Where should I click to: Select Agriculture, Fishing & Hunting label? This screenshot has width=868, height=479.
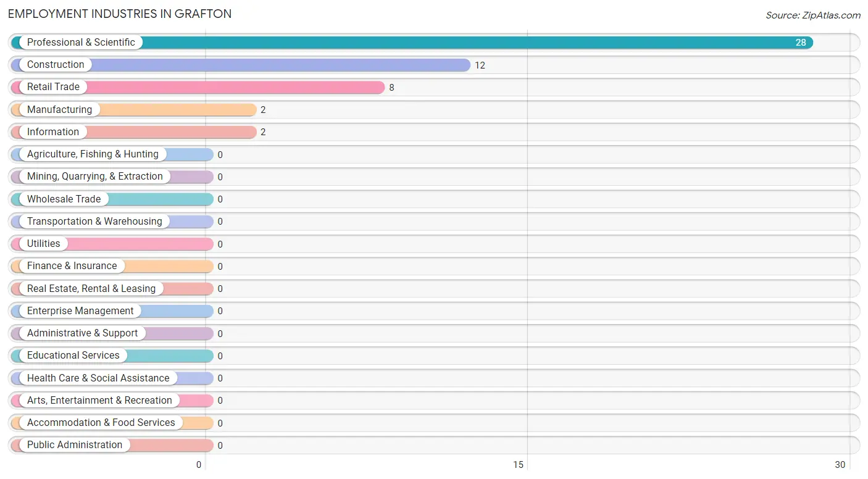coord(93,154)
